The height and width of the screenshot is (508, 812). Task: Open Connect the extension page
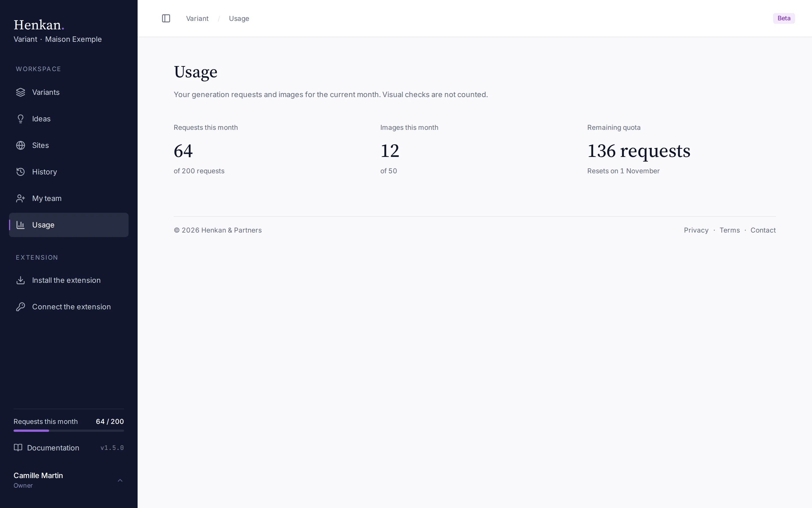69,307
